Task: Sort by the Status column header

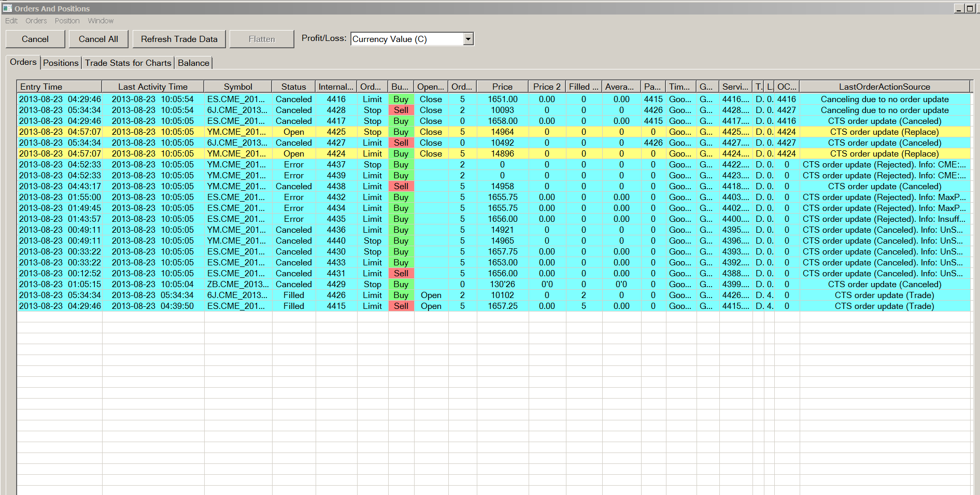Action: coord(293,87)
